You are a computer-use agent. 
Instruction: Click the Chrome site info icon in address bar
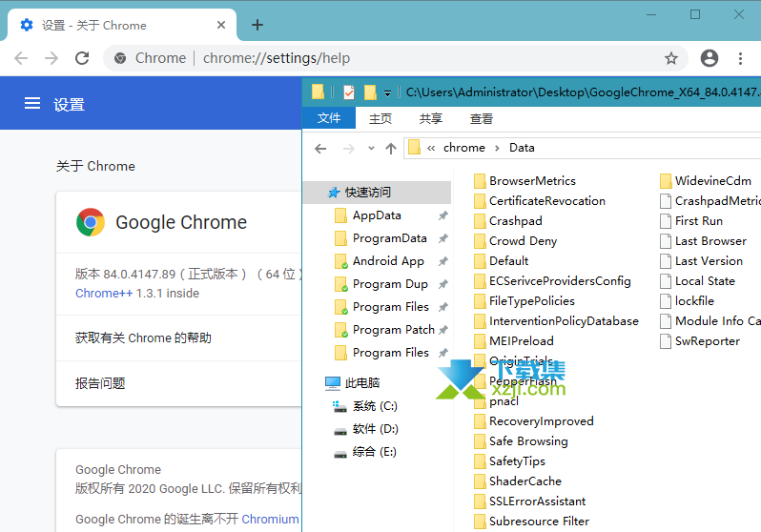(x=120, y=58)
